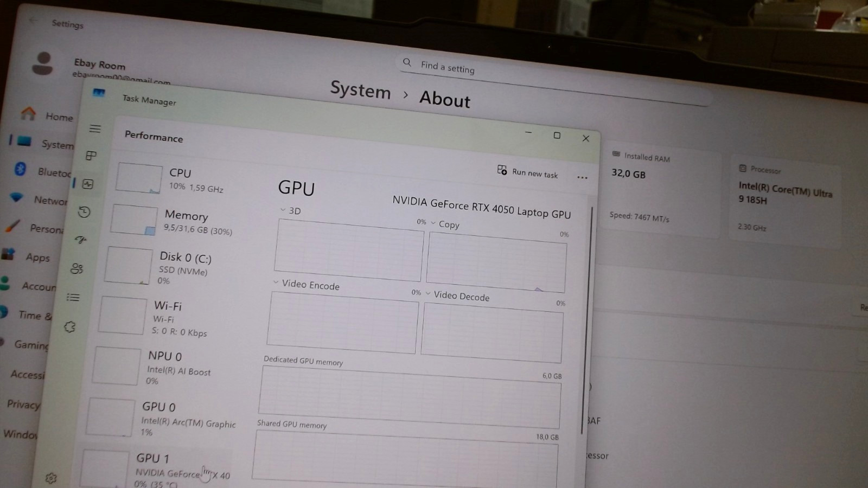This screenshot has width=868, height=488.
Task: Go back with the Settings back arrow
Action: (x=34, y=21)
